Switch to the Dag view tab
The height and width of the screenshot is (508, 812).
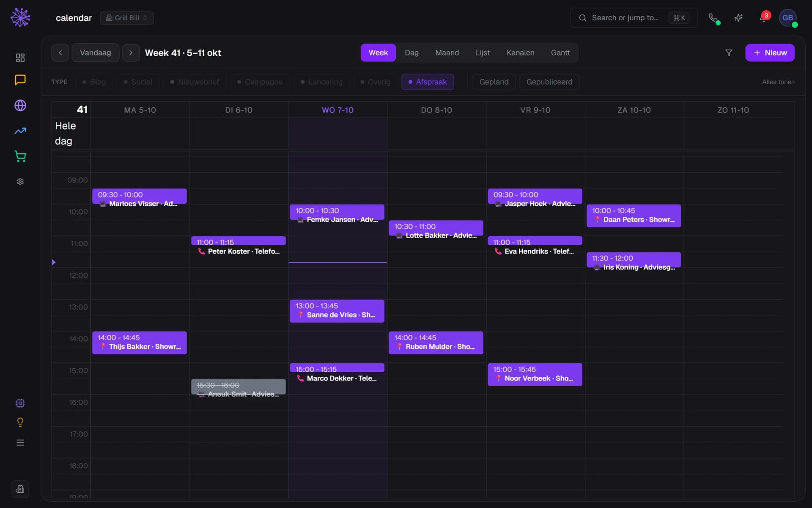[x=411, y=52]
